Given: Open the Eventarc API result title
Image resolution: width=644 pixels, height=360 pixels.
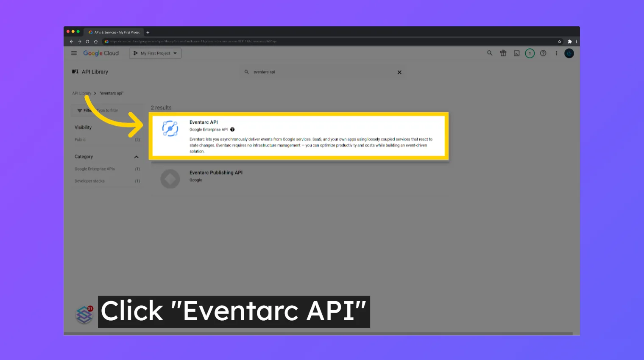Looking at the screenshot, I should point(204,122).
